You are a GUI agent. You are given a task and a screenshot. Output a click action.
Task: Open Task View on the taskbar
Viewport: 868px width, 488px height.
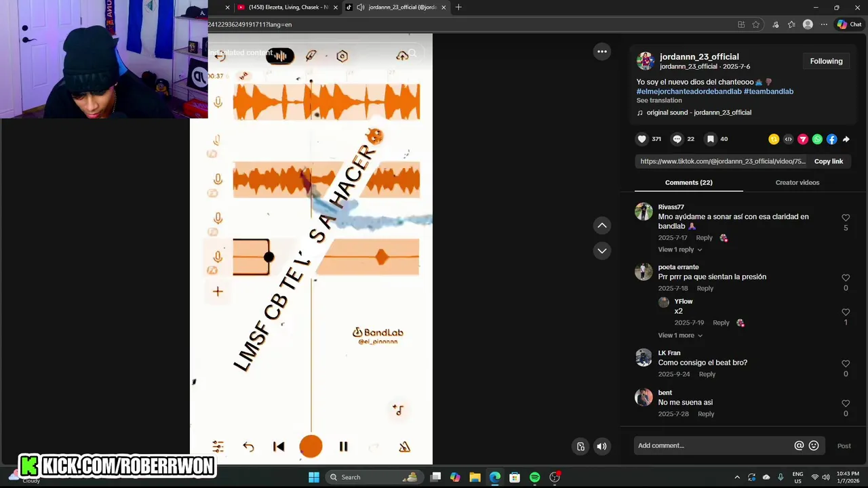[435, 477]
